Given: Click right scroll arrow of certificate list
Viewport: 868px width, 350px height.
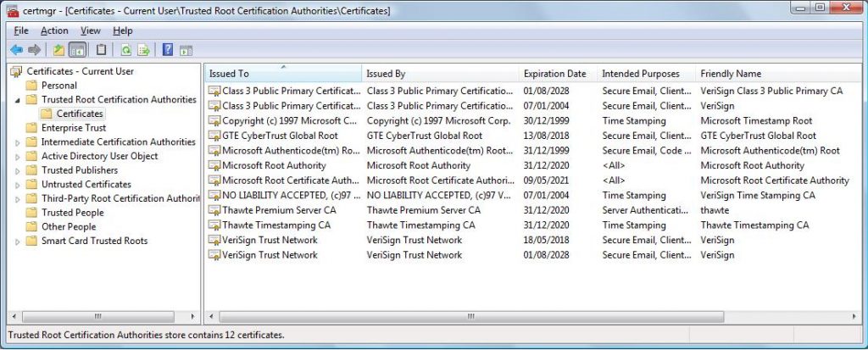Looking at the screenshot, I should coord(854,317).
